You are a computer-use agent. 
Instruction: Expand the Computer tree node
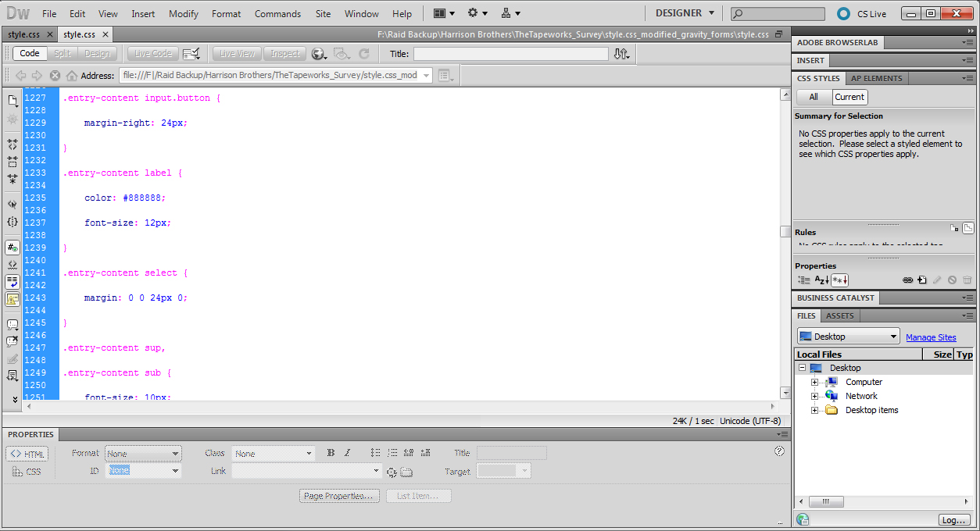(814, 382)
